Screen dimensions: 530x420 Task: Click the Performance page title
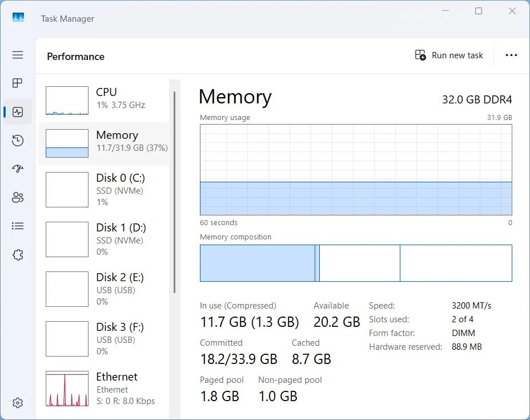(x=76, y=57)
